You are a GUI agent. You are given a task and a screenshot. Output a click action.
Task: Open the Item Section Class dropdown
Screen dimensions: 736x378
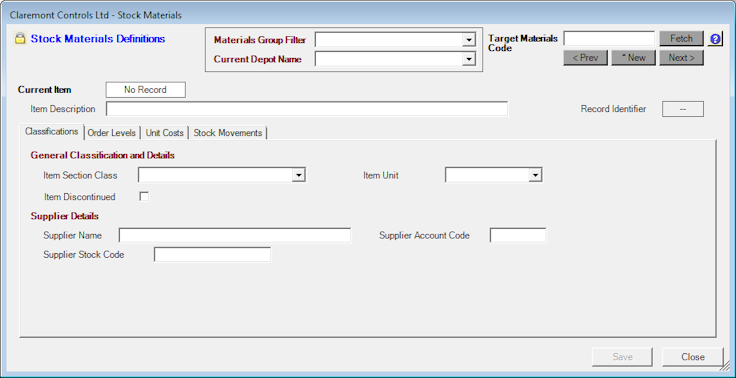pyautogui.click(x=298, y=175)
